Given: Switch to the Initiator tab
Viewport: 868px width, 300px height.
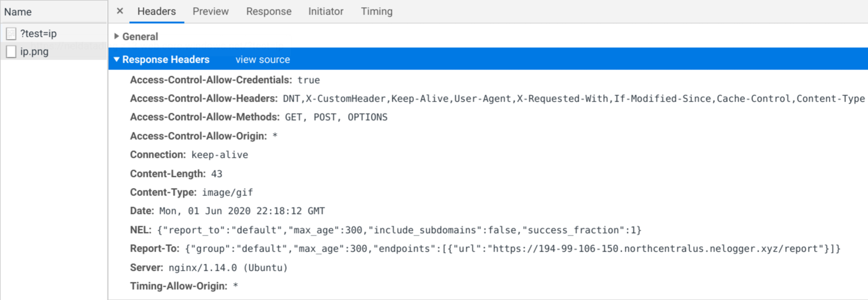Looking at the screenshot, I should click(x=326, y=11).
